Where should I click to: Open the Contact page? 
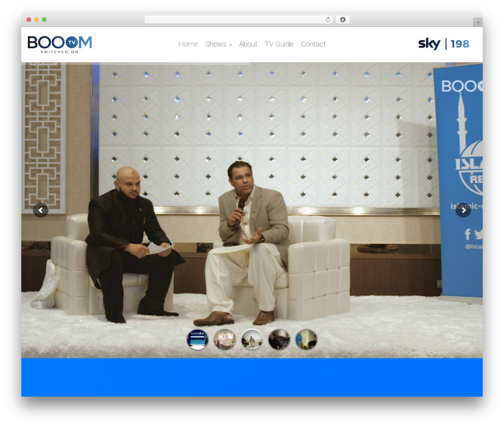pyautogui.click(x=313, y=44)
